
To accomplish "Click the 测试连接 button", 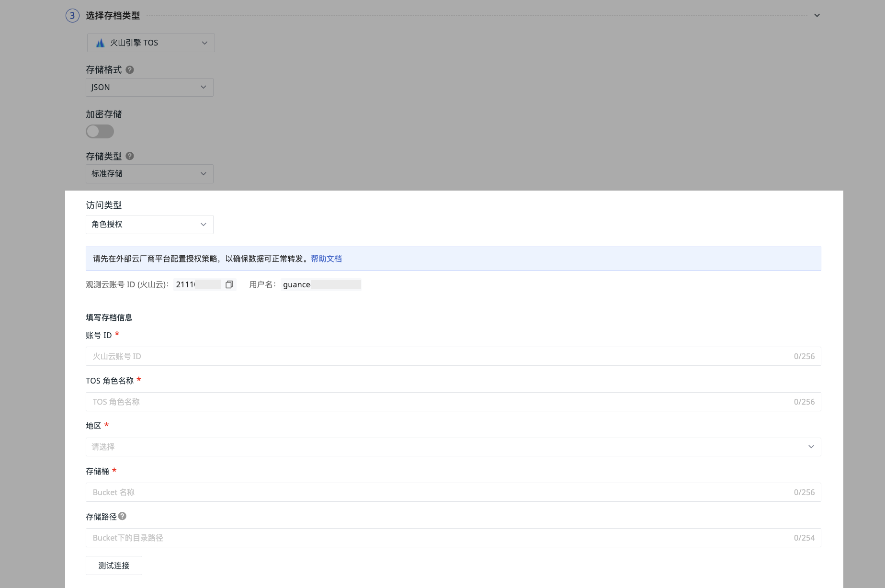I will pyautogui.click(x=114, y=565).
